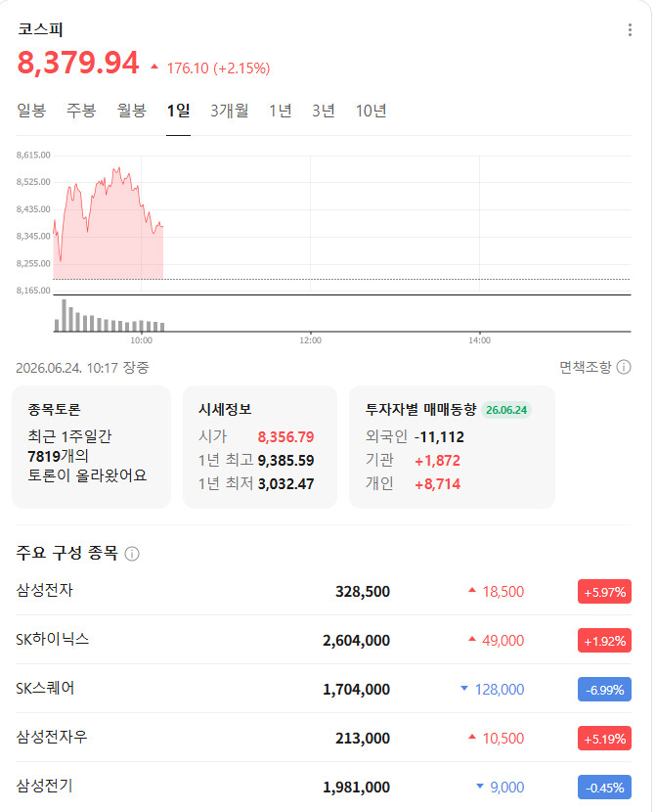Click the +5.97% badge for 삼성전자
Viewport: 656px width, 812px height.
[604, 592]
